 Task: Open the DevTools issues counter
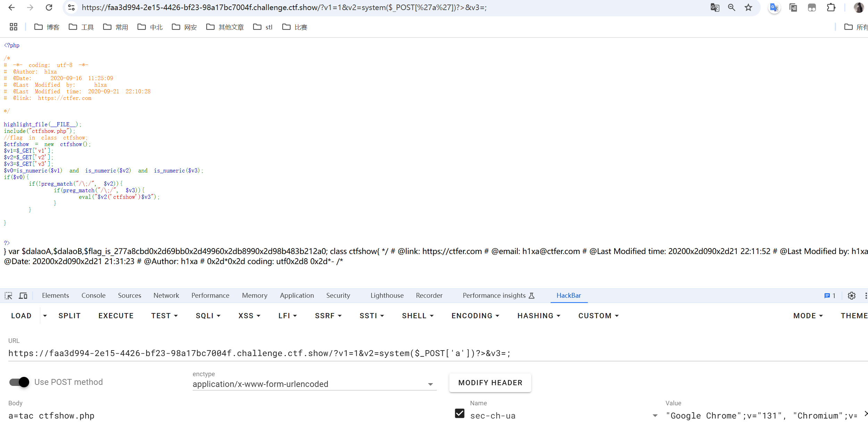click(x=829, y=296)
